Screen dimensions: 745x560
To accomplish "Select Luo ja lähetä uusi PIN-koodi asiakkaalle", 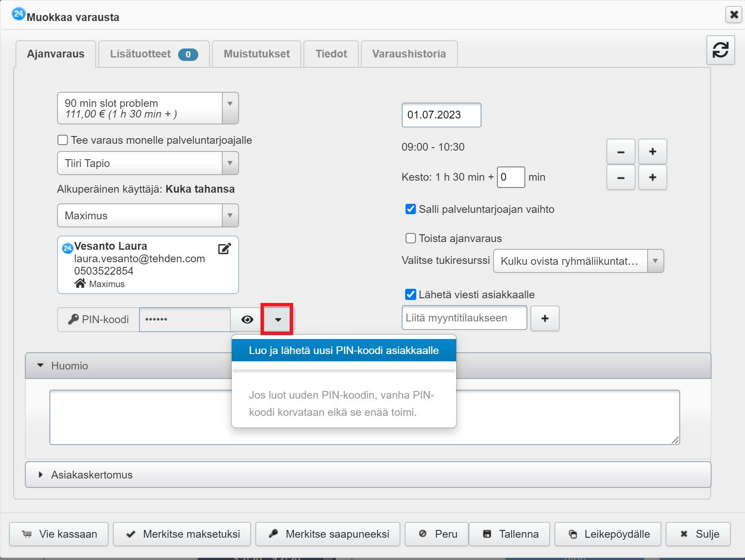I will (x=343, y=351).
